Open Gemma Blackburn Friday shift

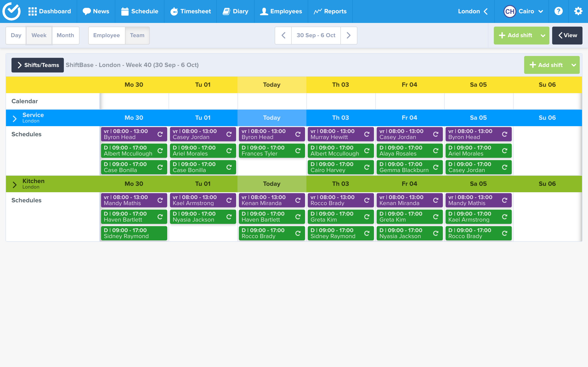(x=404, y=167)
